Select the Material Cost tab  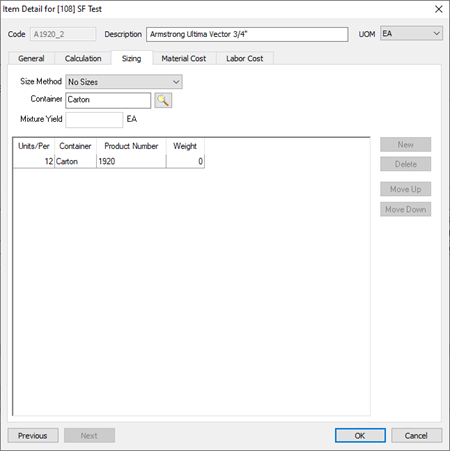(x=184, y=58)
